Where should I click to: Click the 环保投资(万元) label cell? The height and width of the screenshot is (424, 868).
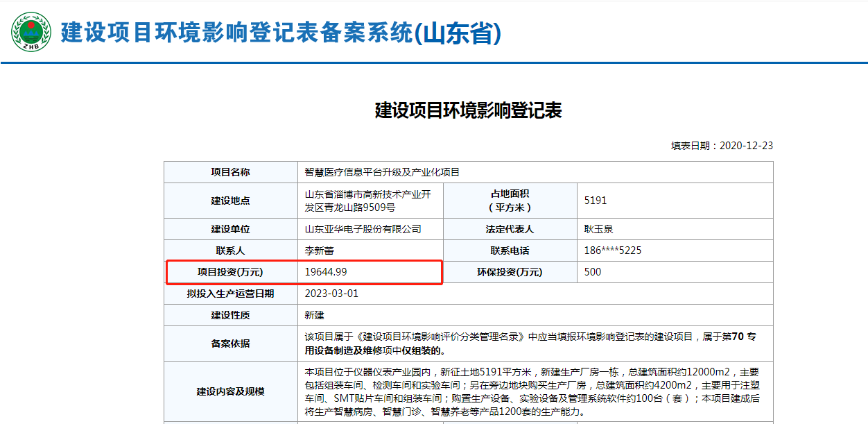(x=510, y=272)
